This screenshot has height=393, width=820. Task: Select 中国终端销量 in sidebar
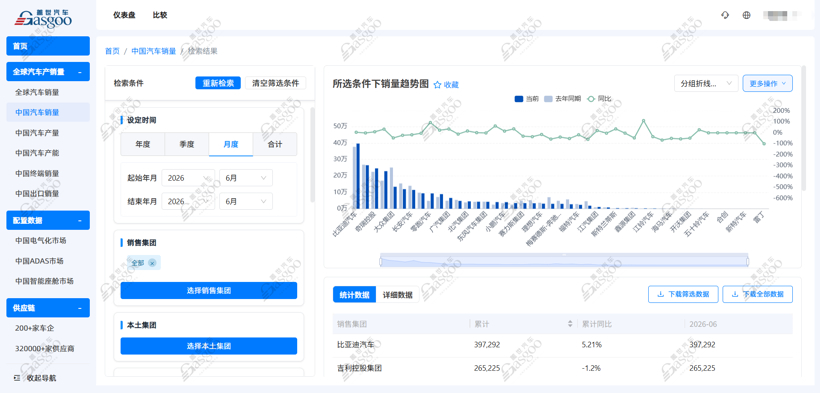37,173
